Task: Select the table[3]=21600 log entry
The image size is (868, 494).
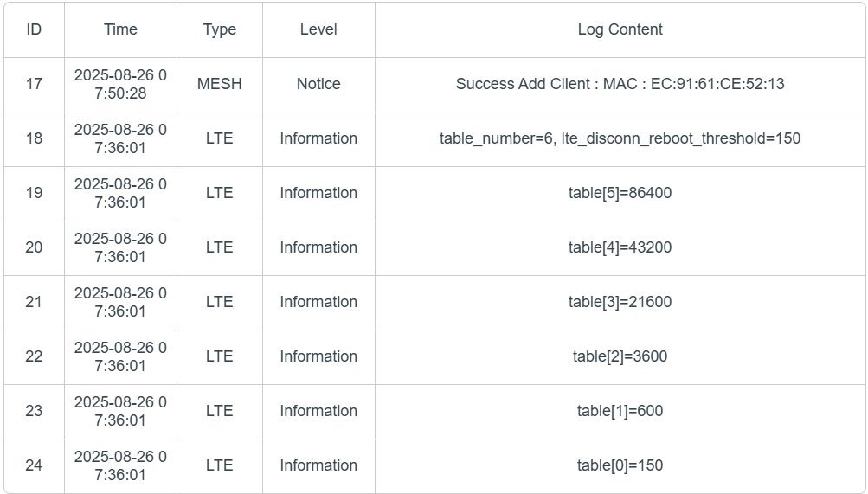Action: 620,302
